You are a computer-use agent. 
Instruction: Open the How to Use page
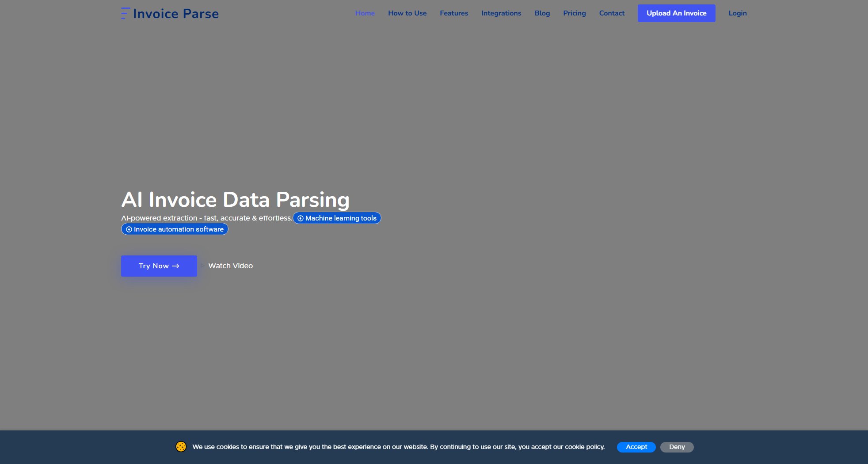coord(407,13)
